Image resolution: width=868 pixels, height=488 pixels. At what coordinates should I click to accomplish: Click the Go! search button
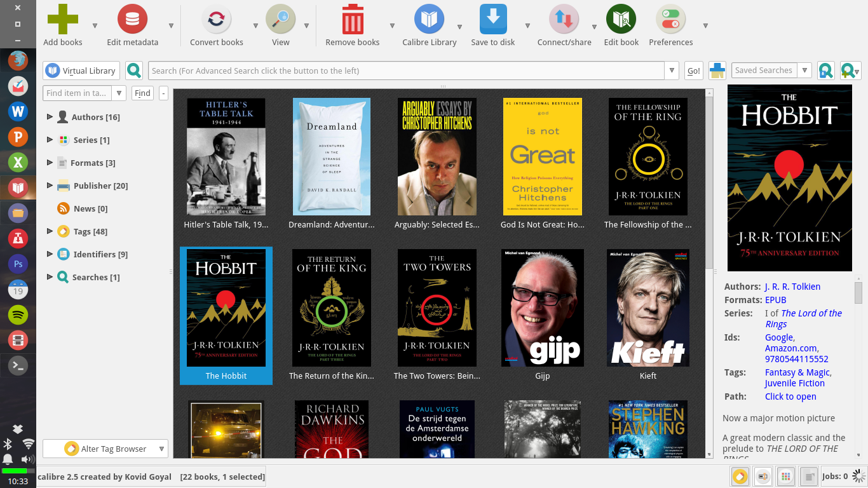coord(694,71)
